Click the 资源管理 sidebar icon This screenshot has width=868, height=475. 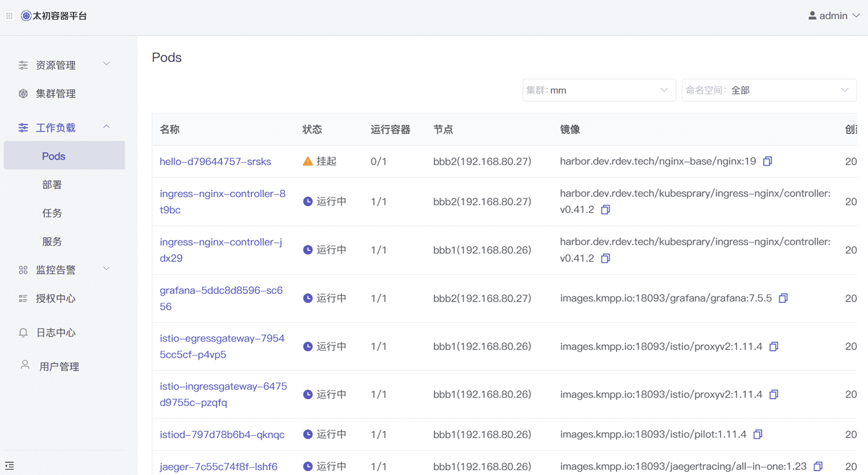23,65
